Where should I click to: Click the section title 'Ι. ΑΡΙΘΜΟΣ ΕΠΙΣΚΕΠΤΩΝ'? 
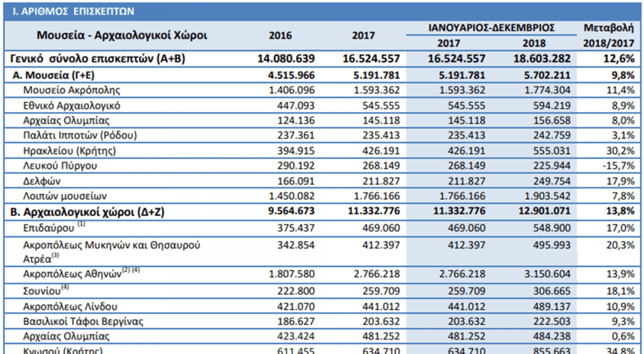pyautogui.click(x=74, y=11)
